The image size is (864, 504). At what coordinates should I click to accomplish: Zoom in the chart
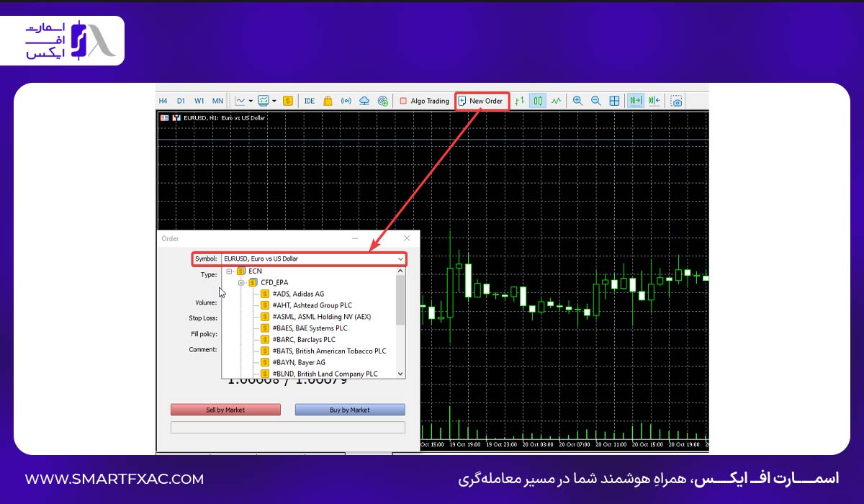pos(577,102)
